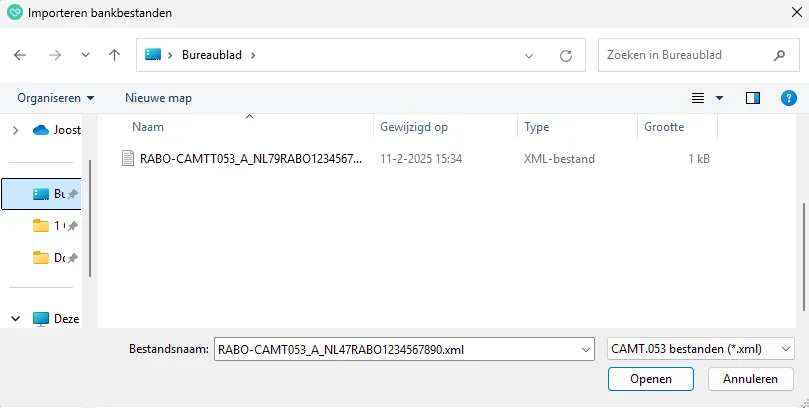
Task: Open the help question mark icon
Action: coord(788,98)
